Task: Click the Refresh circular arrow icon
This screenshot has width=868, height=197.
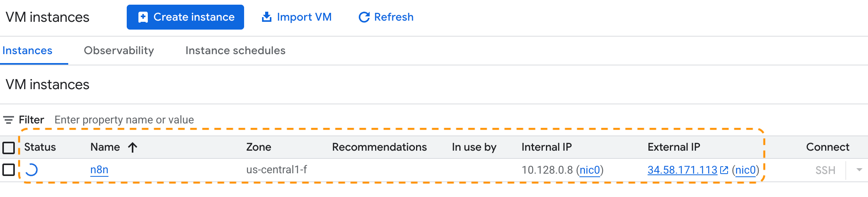Action: tap(364, 17)
